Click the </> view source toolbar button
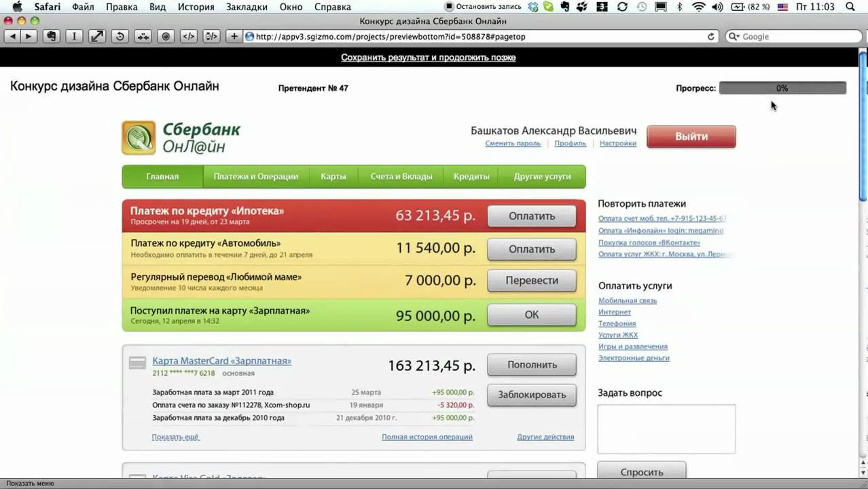868x489 pixels. [x=189, y=36]
